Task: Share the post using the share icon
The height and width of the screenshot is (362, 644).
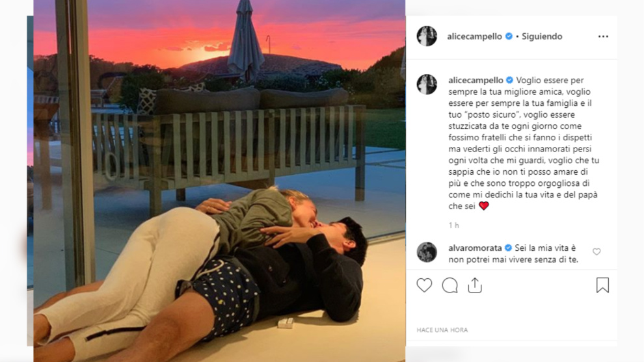Action: tap(475, 285)
